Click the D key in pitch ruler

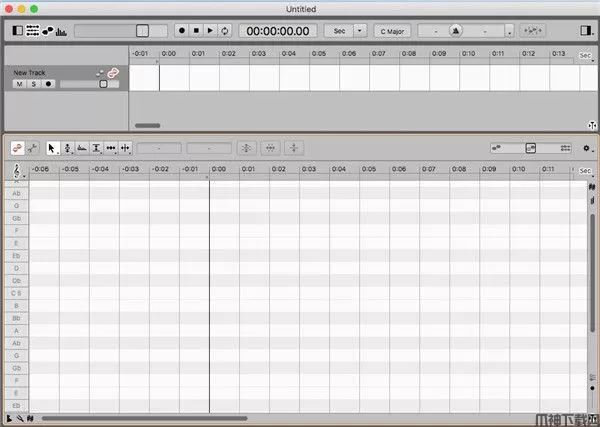coord(16,268)
